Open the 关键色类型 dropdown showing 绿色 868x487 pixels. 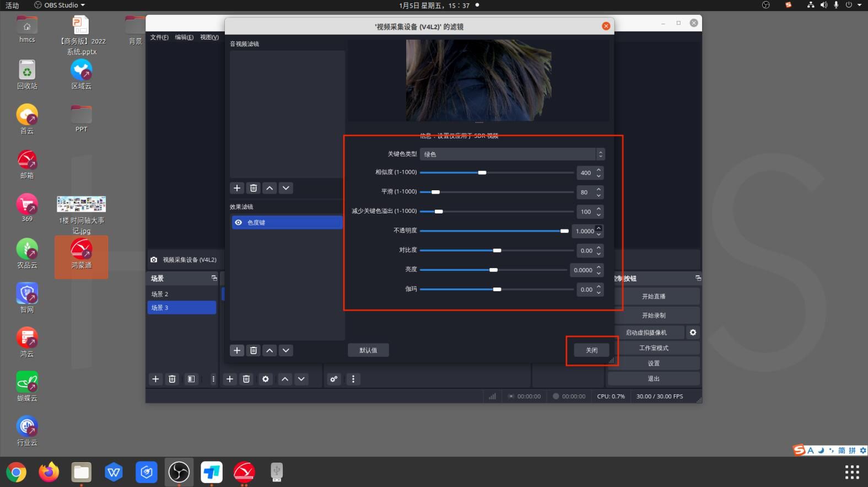(511, 154)
